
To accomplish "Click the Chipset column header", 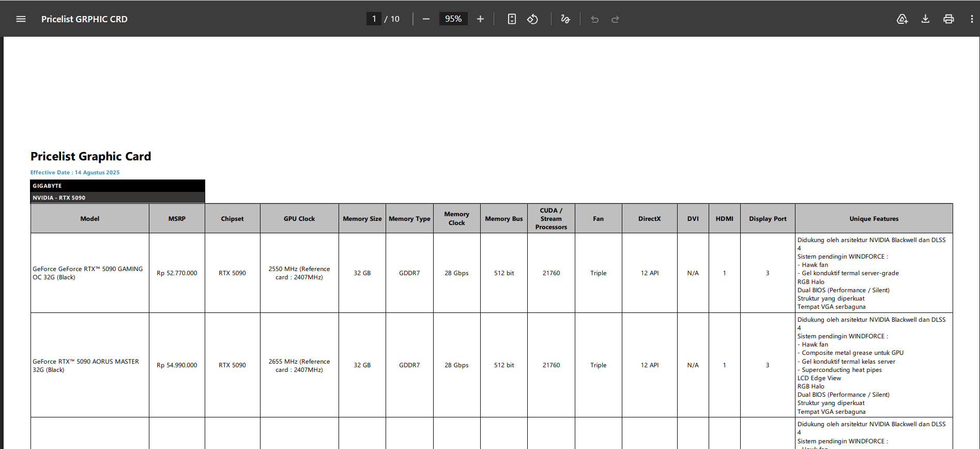I will pyautogui.click(x=233, y=219).
